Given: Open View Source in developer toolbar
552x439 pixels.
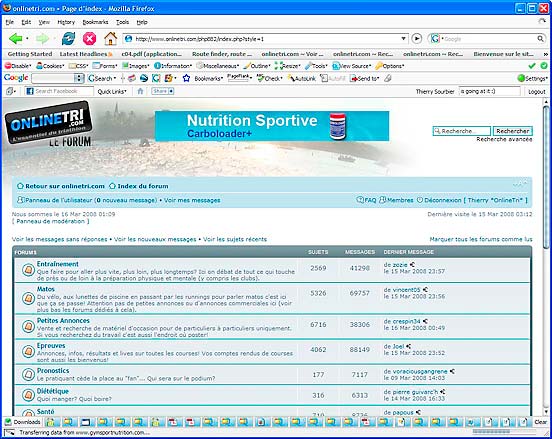Looking at the screenshot, I should coord(352,66).
